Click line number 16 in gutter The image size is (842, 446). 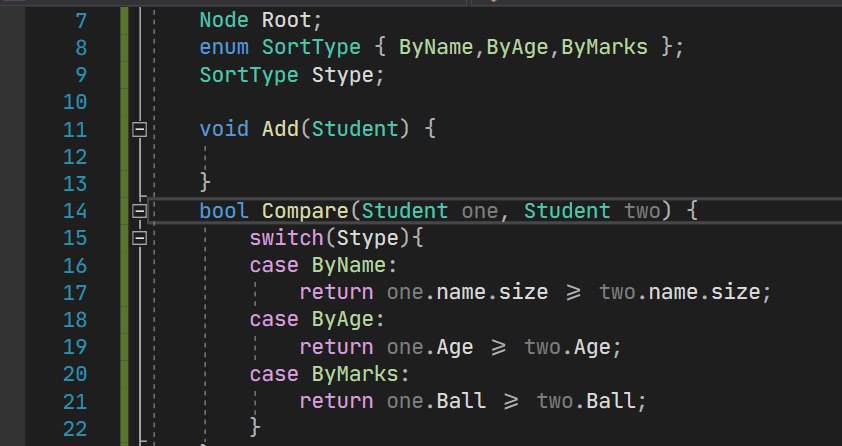(x=75, y=265)
